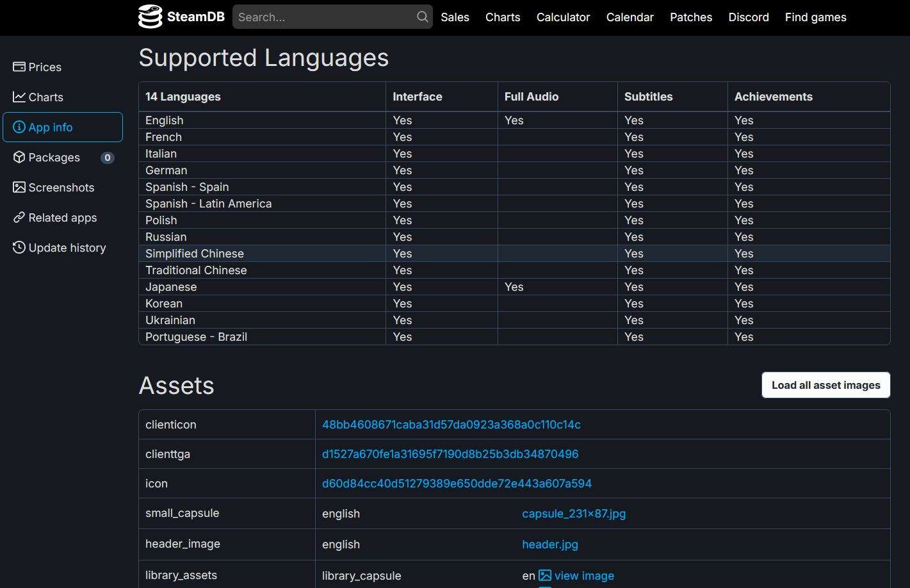The width and height of the screenshot is (910, 588).
Task: Click the SteamDB logo icon
Action: coord(150,17)
